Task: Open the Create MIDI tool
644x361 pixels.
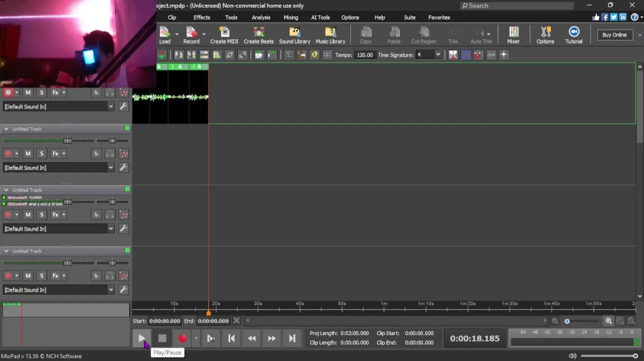Action: 224,35
